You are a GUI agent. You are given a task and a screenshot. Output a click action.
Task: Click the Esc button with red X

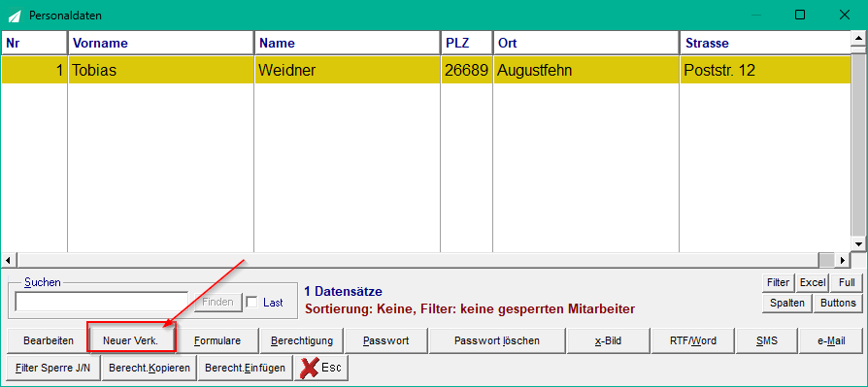click(x=321, y=369)
